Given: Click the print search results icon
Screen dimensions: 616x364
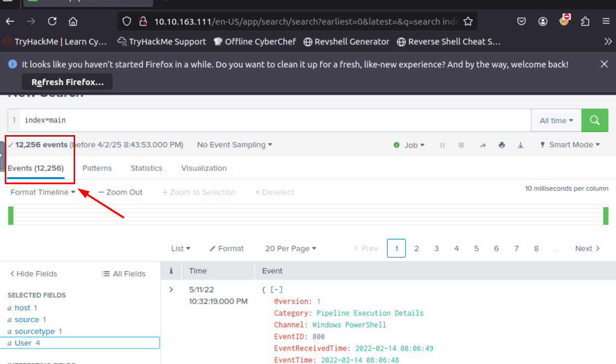Looking at the screenshot, I should tap(502, 145).
